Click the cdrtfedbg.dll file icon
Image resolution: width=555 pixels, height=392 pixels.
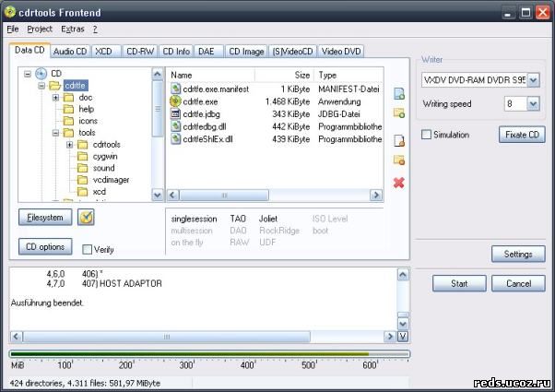(175, 126)
